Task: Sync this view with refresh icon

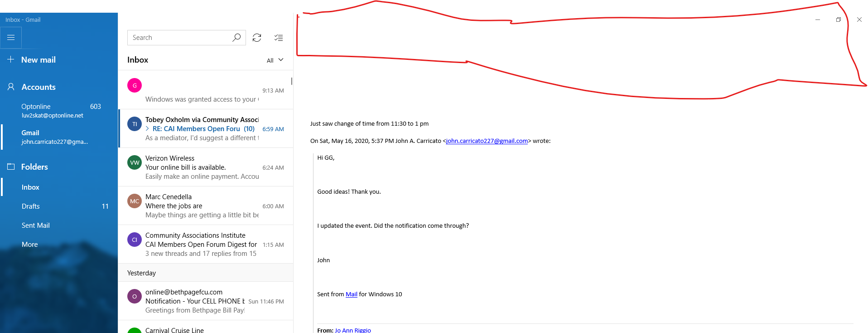Action: tap(257, 38)
